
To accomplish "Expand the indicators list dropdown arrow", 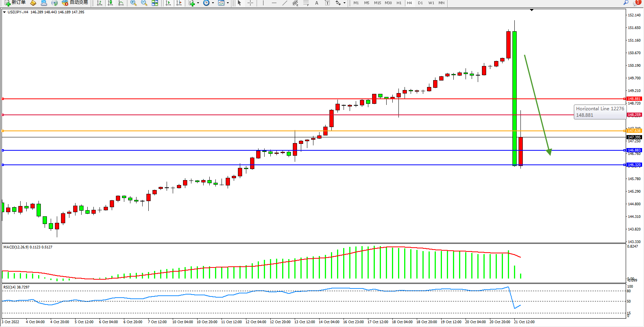I will click(198, 3).
